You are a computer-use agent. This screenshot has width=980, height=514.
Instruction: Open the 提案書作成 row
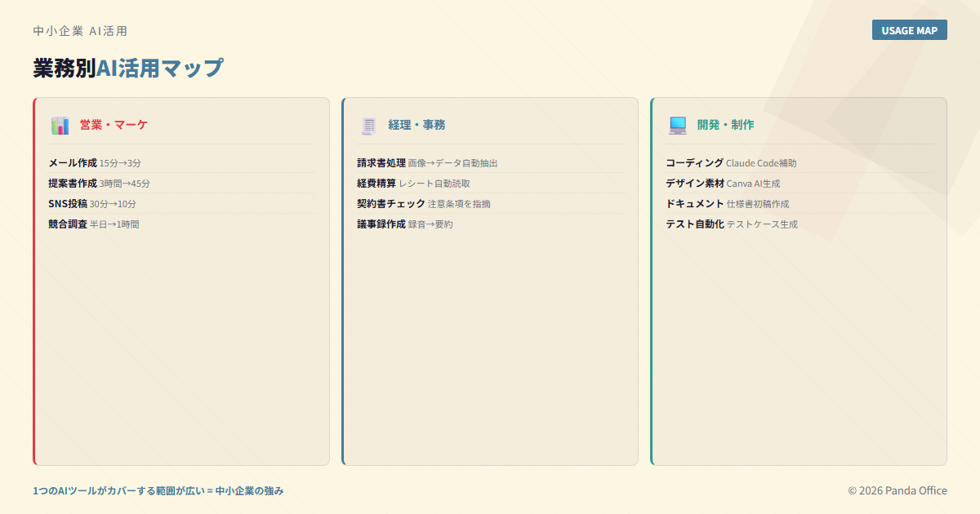click(x=99, y=184)
